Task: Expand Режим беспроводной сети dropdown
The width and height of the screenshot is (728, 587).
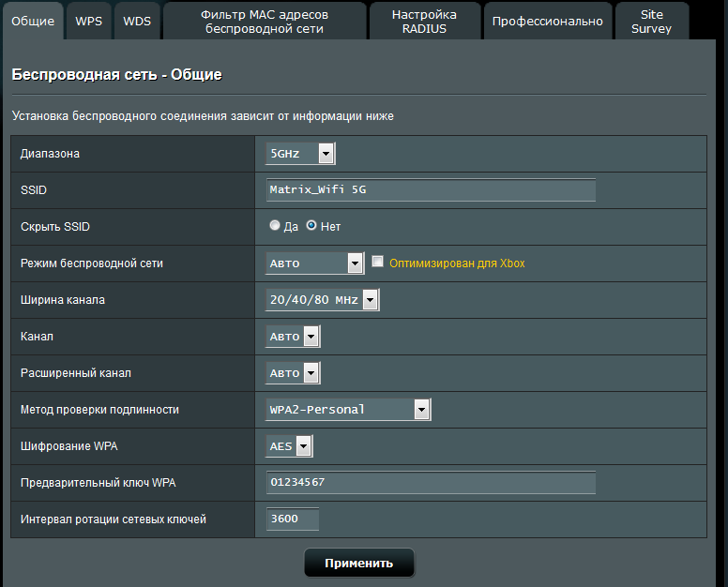Action: (314, 263)
